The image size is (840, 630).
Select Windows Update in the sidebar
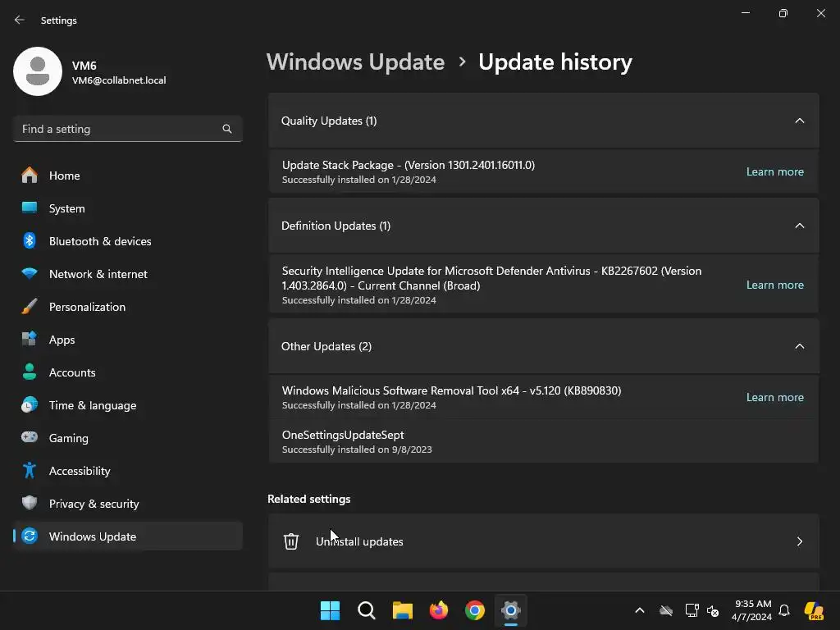(127, 536)
